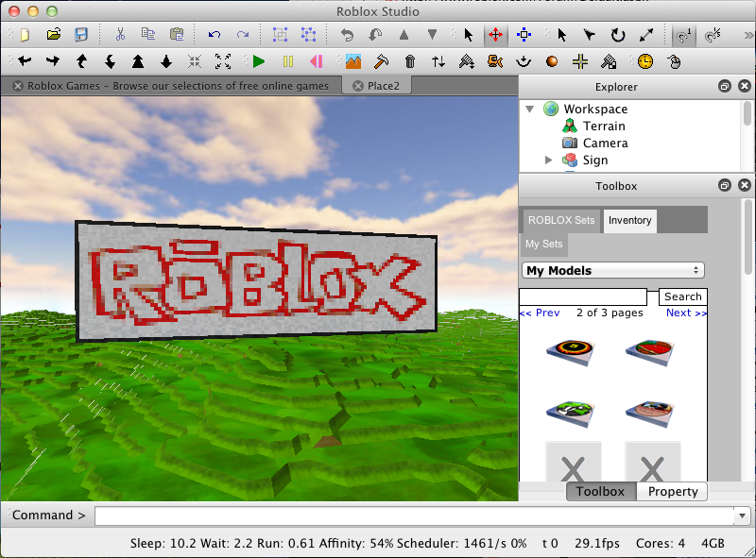Open the Inventory toolbox tab
756x558 pixels.
pos(629,221)
